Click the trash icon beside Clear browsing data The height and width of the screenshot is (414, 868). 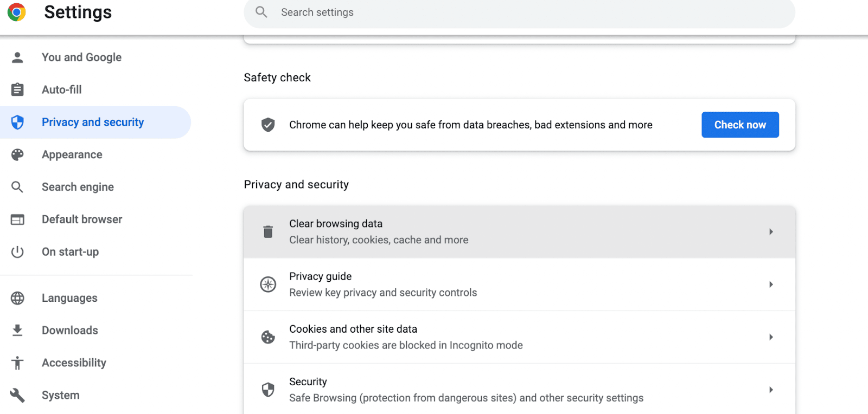[x=267, y=231]
